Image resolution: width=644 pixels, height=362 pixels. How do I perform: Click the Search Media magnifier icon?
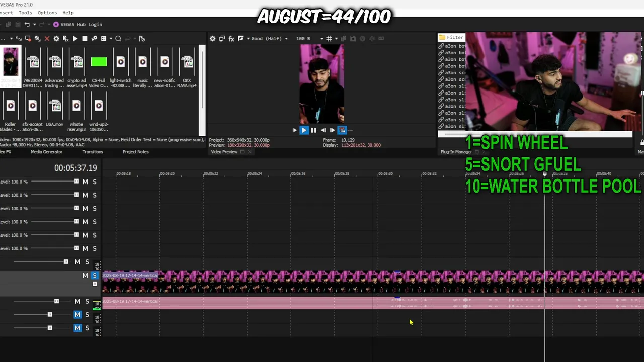(118, 38)
